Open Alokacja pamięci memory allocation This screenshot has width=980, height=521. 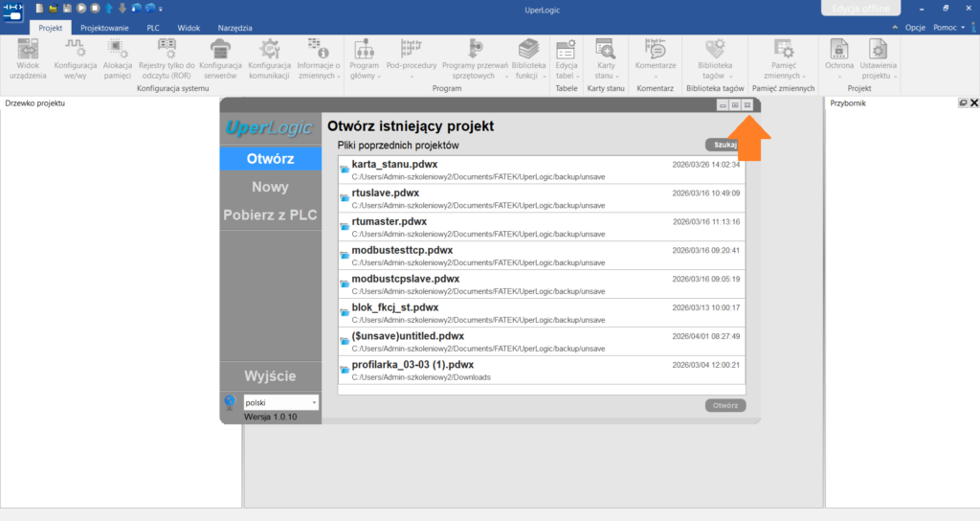[118, 59]
